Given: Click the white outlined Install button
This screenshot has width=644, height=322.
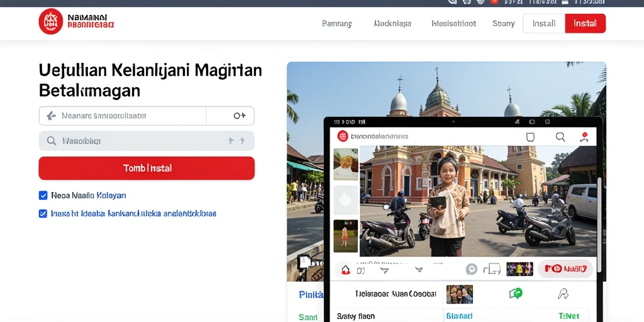Looking at the screenshot, I should (544, 23).
